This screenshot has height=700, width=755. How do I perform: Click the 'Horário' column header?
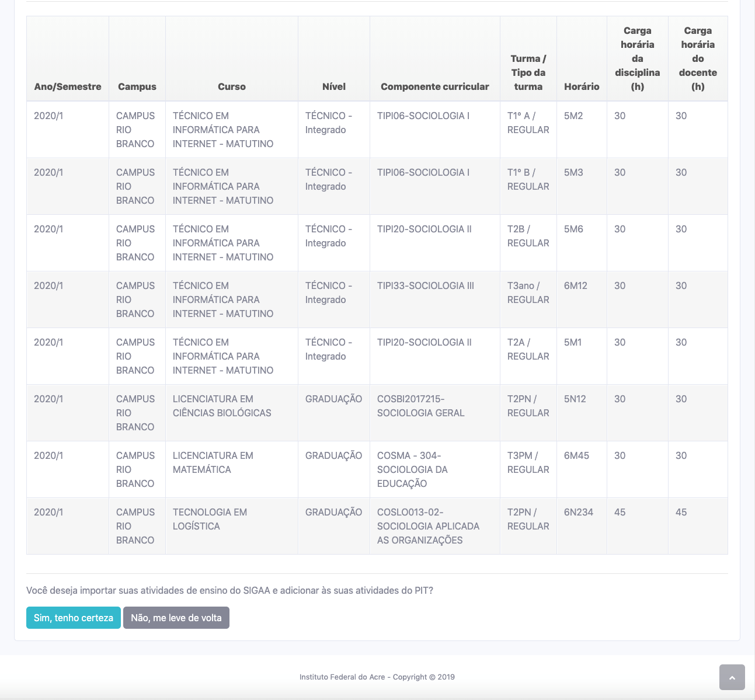582,86
